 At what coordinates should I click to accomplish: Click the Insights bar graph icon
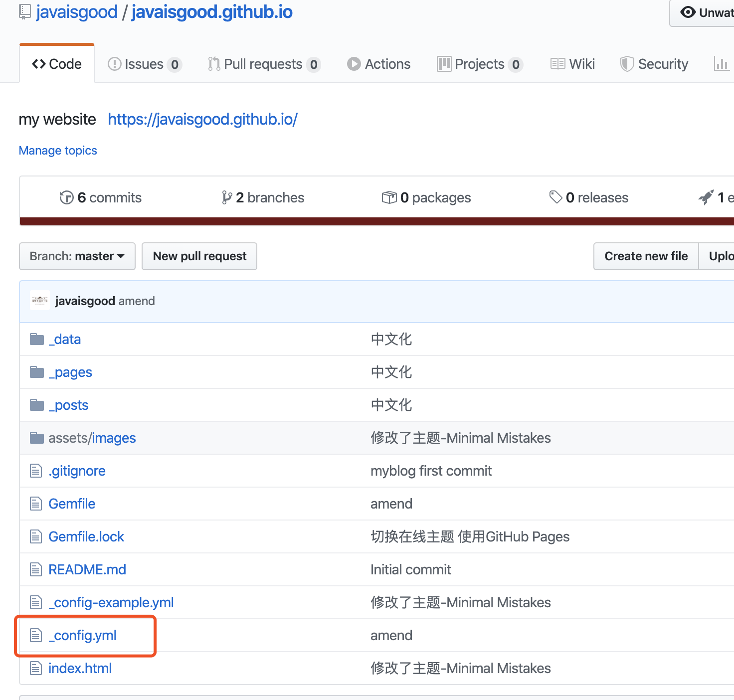tap(722, 64)
